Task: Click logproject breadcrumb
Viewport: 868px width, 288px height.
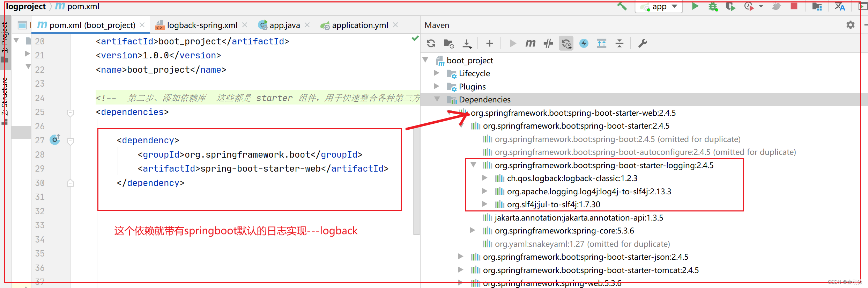Action: pyautogui.click(x=26, y=6)
